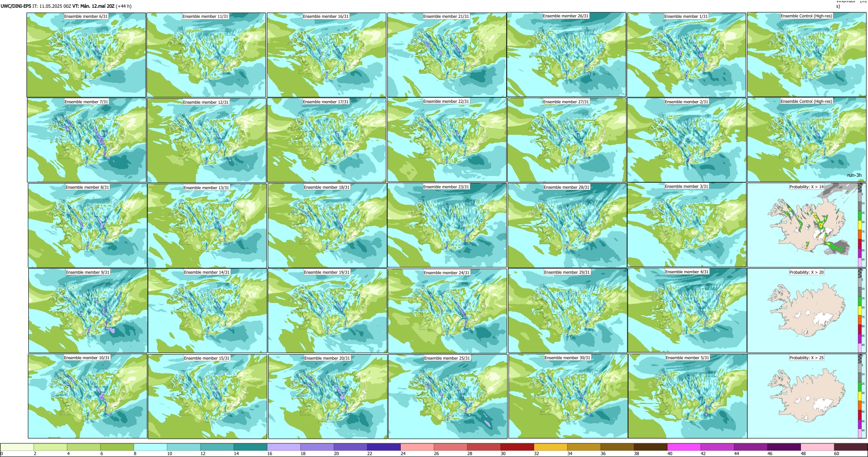Open the Probability X > 25 map

[807, 396]
